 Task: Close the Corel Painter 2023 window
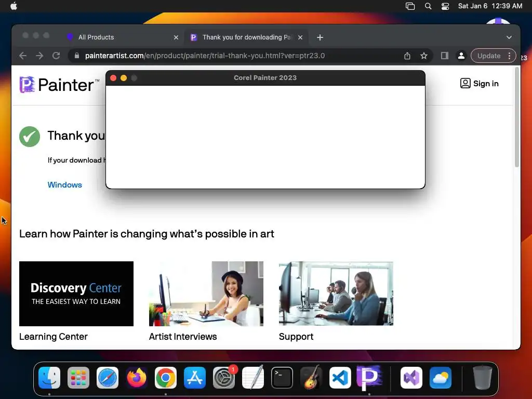pos(113,78)
